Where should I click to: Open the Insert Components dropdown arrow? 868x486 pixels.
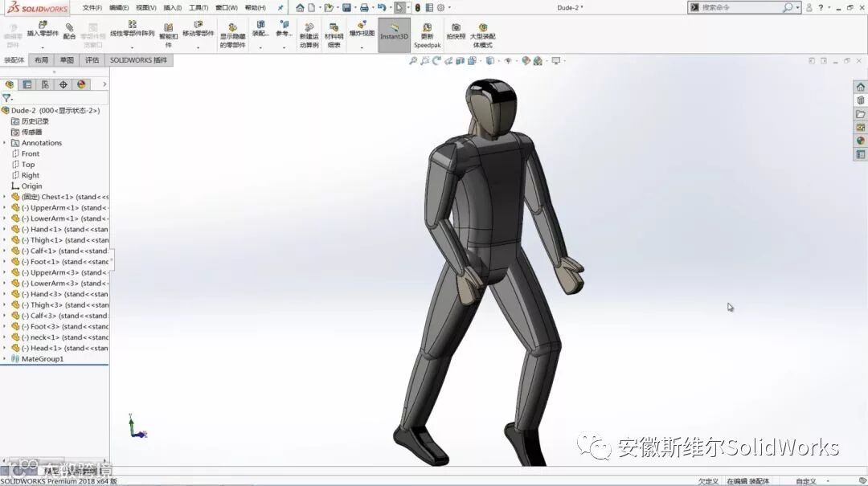[x=43, y=47]
